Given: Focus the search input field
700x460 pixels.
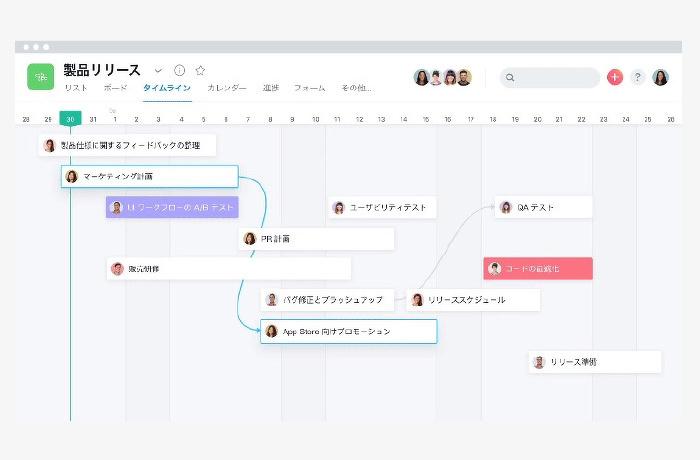Looking at the screenshot, I should [555, 77].
